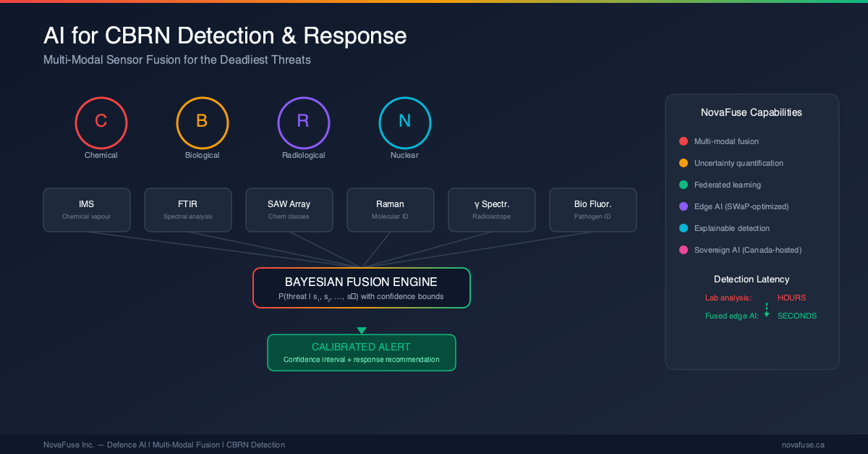This screenshot has height=454, width=868.
Task: Click the Federated learning text
Action: pos(728,185)
